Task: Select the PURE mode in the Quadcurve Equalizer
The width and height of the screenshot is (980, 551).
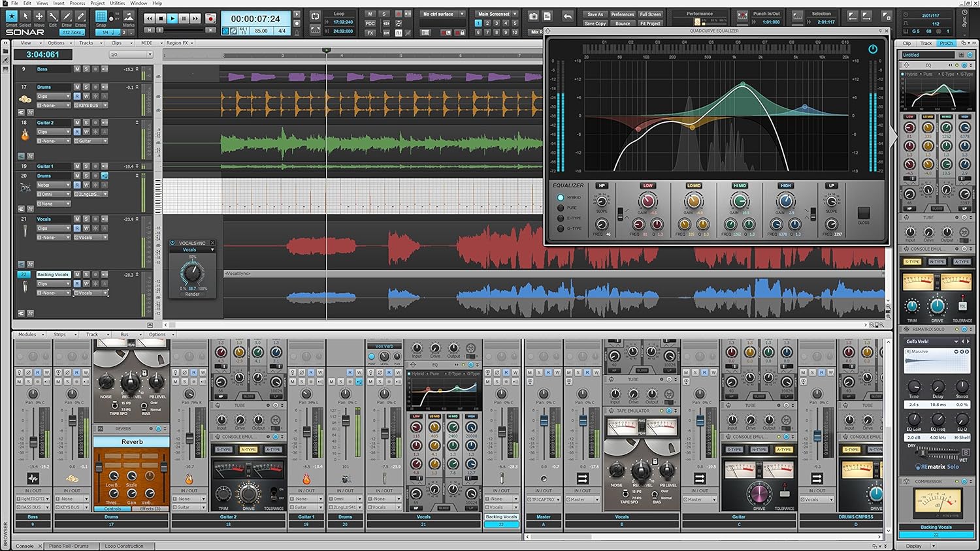Action: coord(561,208)
